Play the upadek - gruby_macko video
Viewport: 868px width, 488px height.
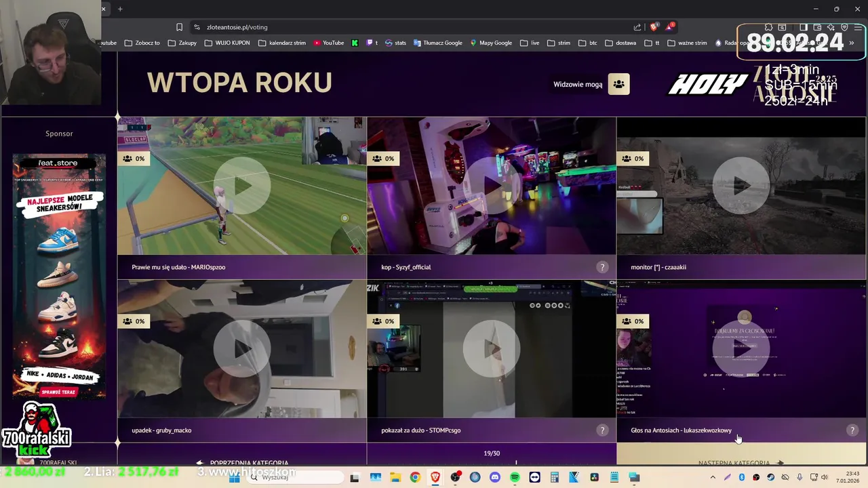242,349
